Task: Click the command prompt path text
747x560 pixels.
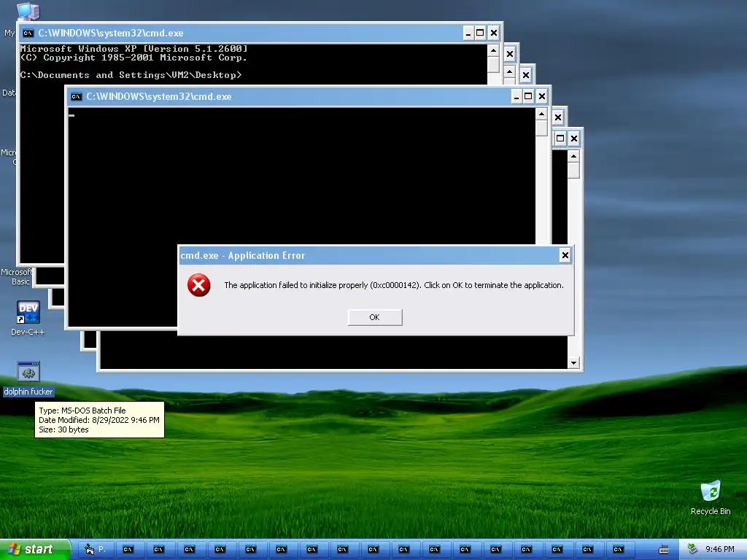Action: [x=131, y=75]
